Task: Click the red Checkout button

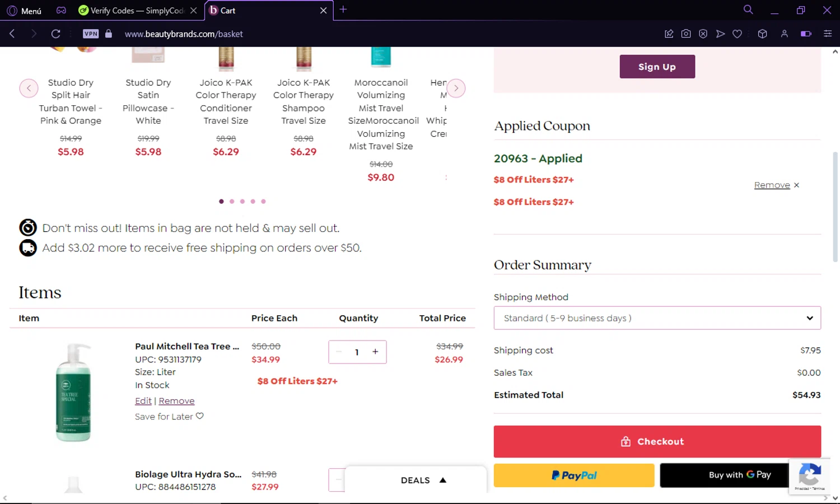Action: point(657,441)
